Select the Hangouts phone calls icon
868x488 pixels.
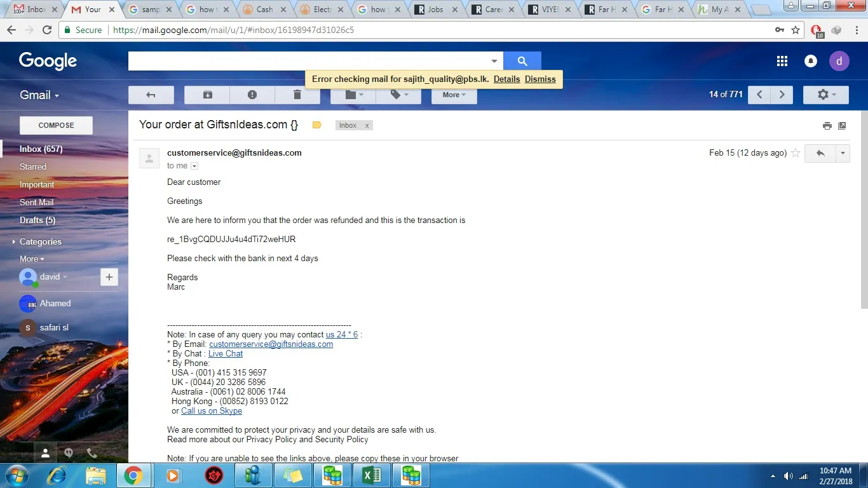click(x=92, y=453)
